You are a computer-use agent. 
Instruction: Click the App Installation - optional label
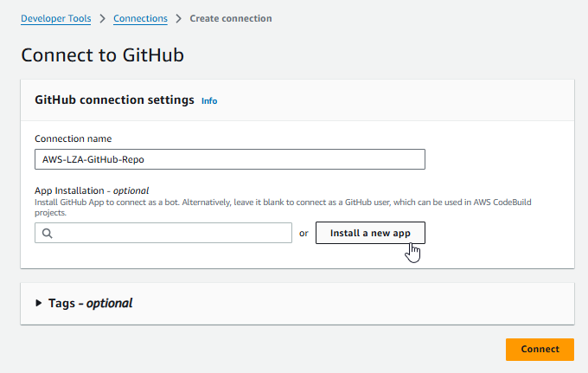(92, 190)
